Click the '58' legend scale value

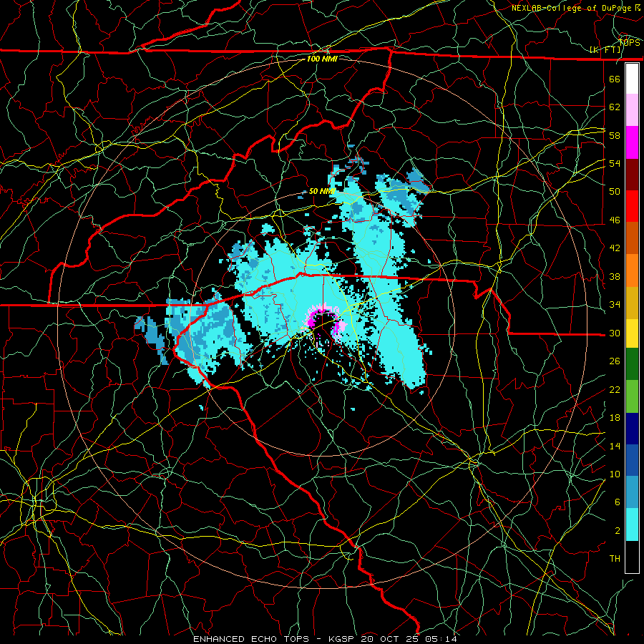point(615,135)
